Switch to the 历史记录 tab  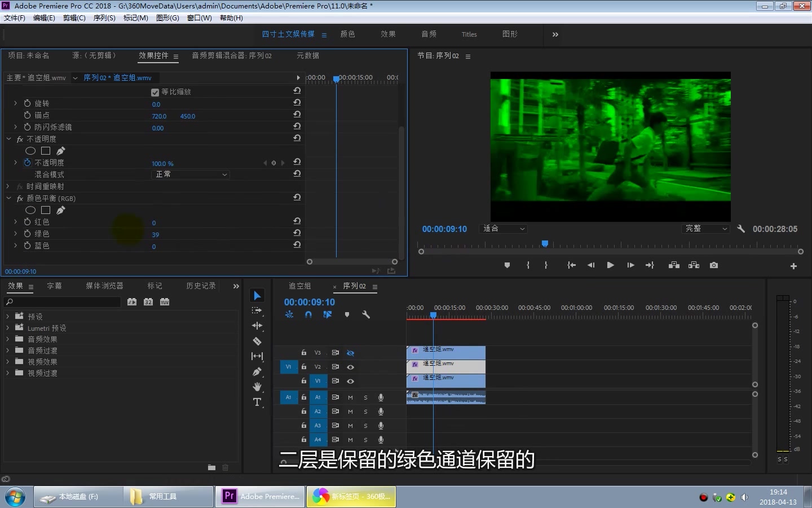[201, 286]
